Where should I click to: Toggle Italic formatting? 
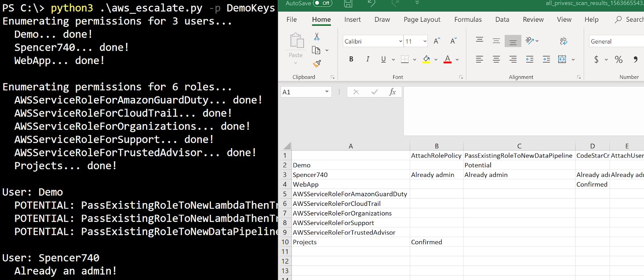(367, 59)
